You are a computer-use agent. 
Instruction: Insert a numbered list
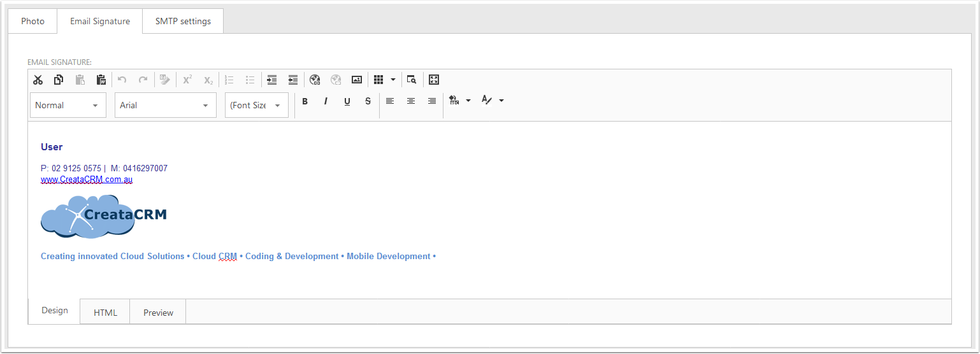pos(229,80)
